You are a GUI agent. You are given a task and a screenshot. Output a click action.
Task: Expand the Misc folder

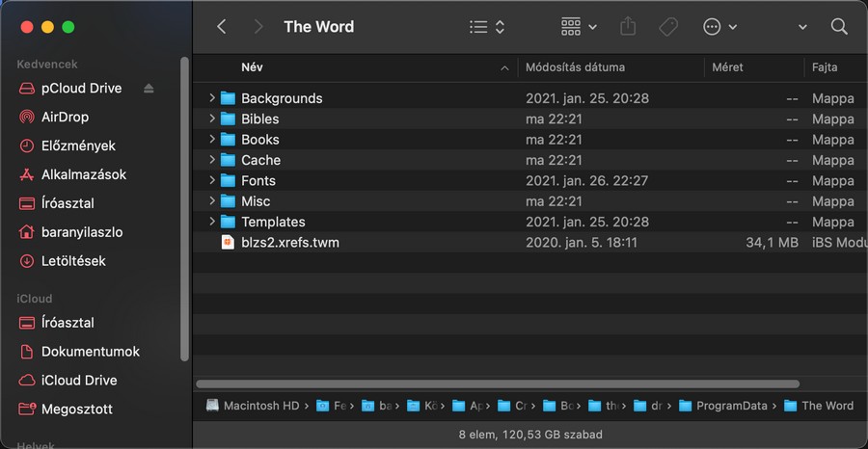click(212, 200)
